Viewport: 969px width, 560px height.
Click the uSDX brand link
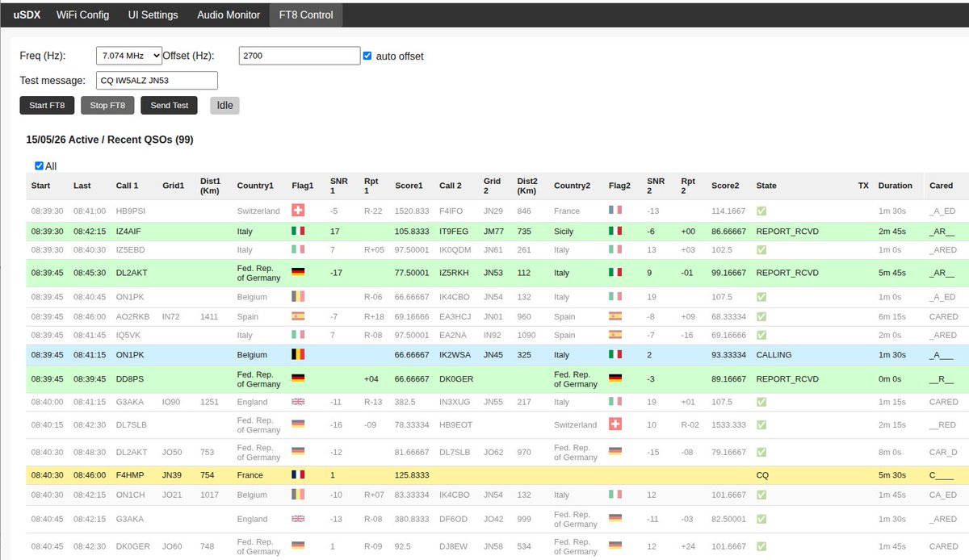click(x=25, y=15)
